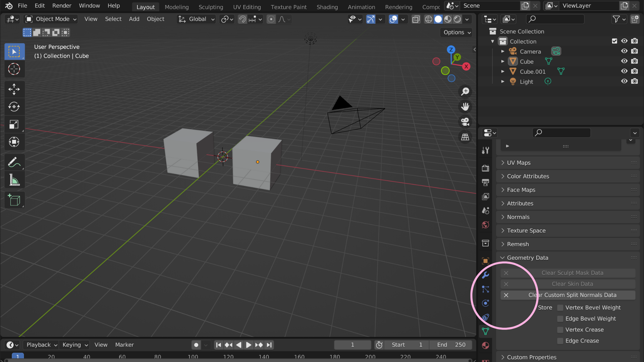Select the Move tool
The width and height of the screenshot is (644, 362).
pyautogui.click(x=14, y=89)
